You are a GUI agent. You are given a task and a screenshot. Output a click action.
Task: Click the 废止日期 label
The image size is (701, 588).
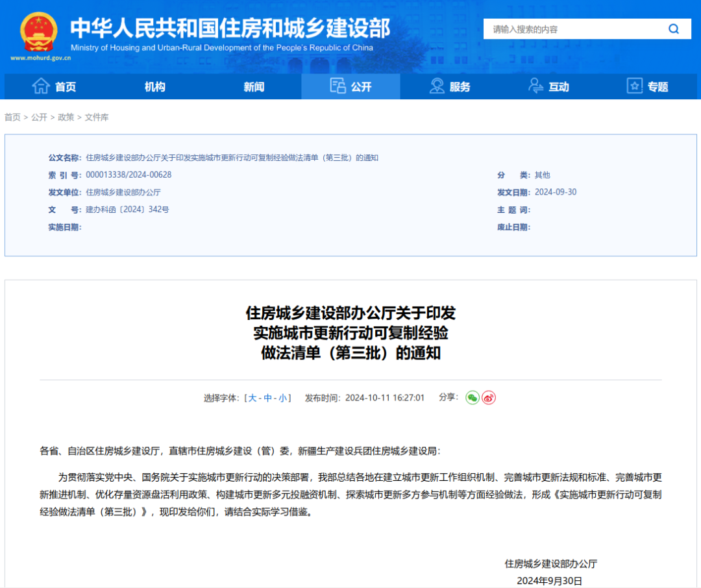pos(513,227)
